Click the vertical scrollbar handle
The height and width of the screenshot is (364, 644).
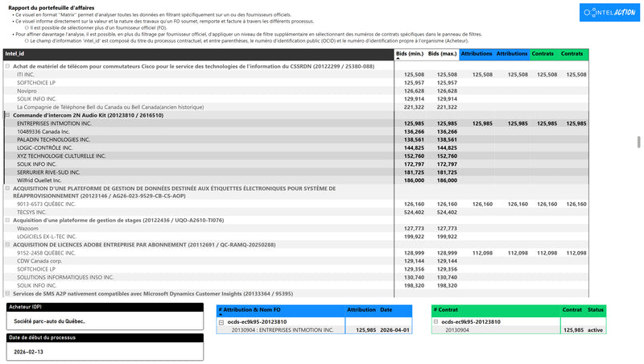(638, 143)
